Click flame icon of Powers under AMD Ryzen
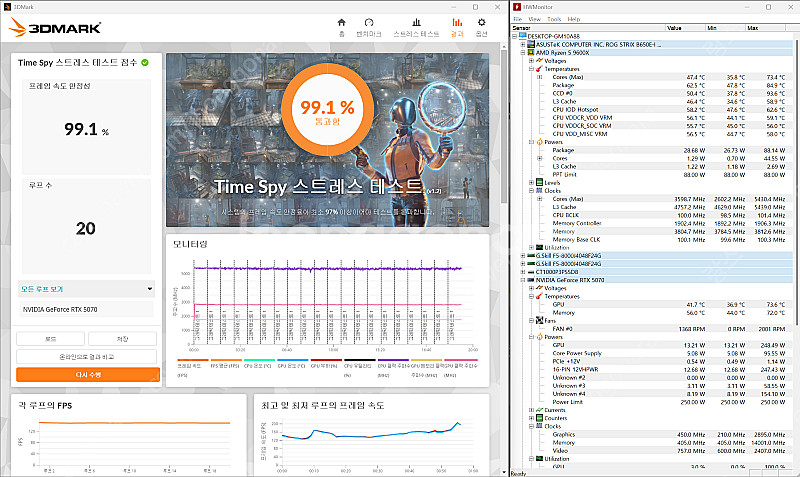Screen dimensions: 800x477 [539, 142]
